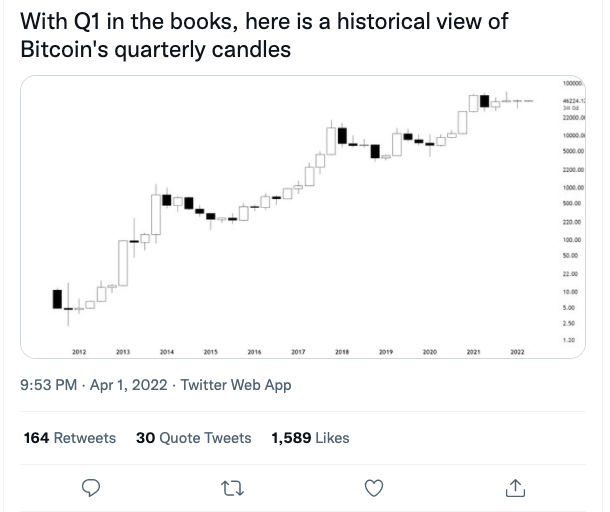
Task: Open the 9:53 PM timestamp link
Action: point(49,385)
